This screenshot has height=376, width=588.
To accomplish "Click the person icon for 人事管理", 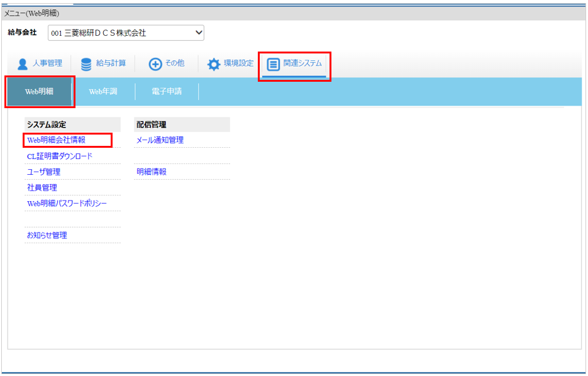I will click(x=23, y=64).
